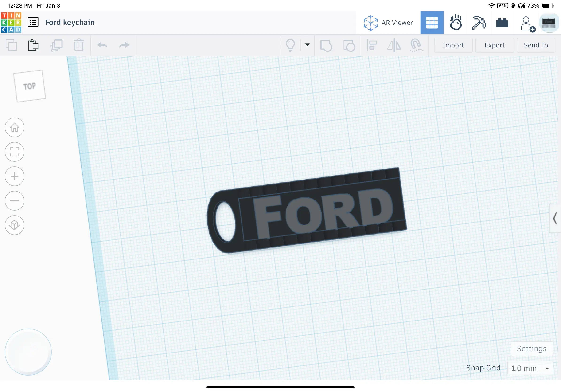
Task: Select the FORD keychain model
Action: point(307,210)
